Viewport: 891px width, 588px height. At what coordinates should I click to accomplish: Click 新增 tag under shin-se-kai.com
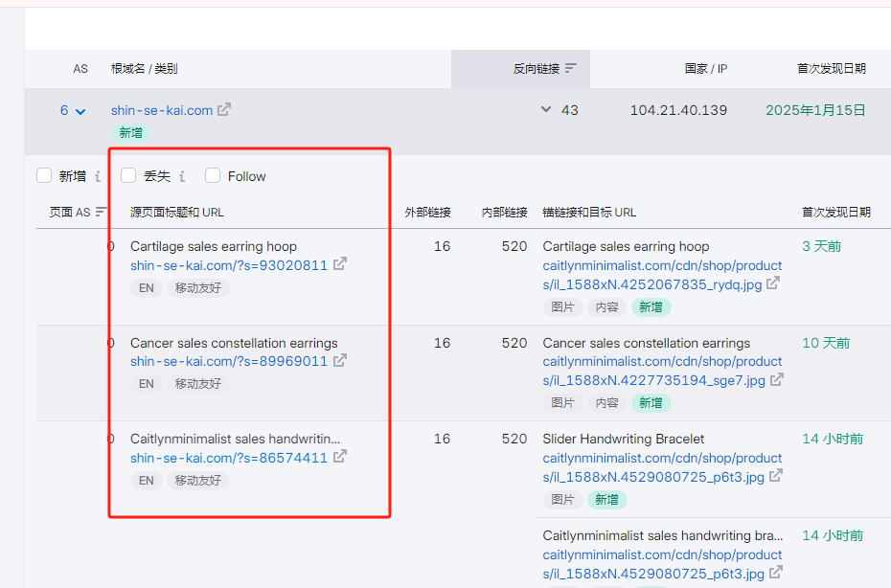point(130,133)
